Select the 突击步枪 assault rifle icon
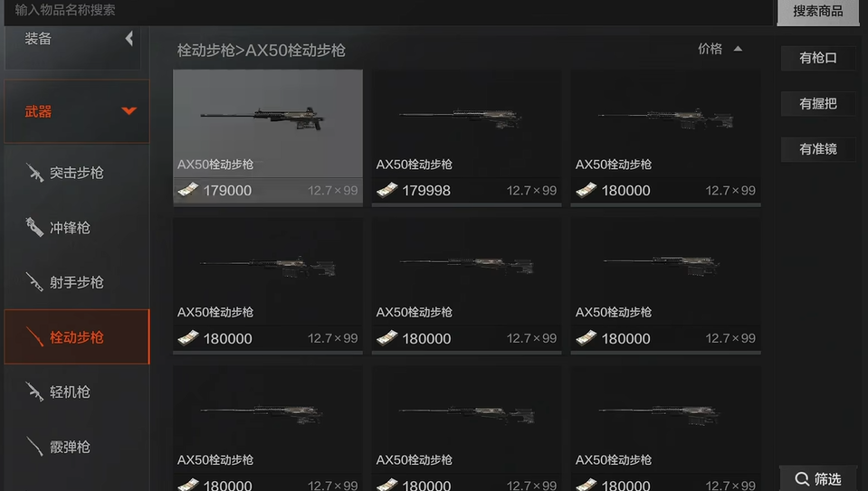 pyautogui.click(x=34, y=173)
